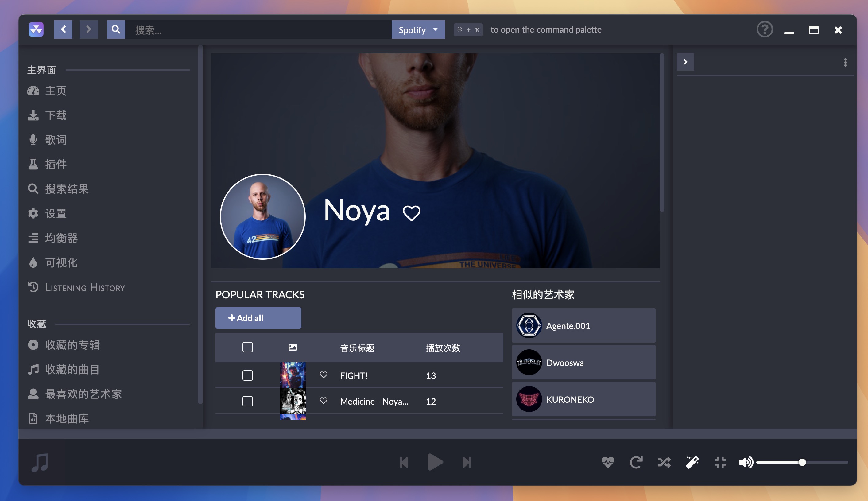This screenshot has width=868, height=501.
Task: Click the Medicine track thumbnail image
Action: tap(292, 401)
